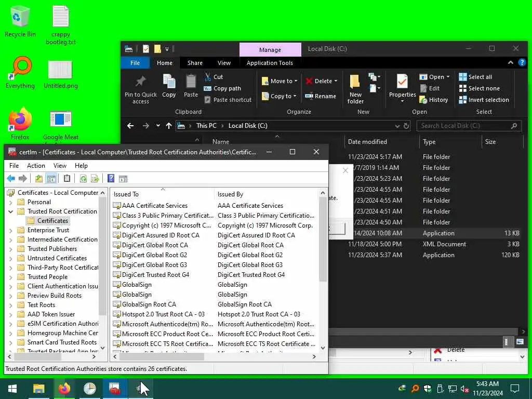Image resolution: width=532 pixels, height=399 pixels.
Task: Collapse the Trusted Root Certification node
Action: [10, 212]
